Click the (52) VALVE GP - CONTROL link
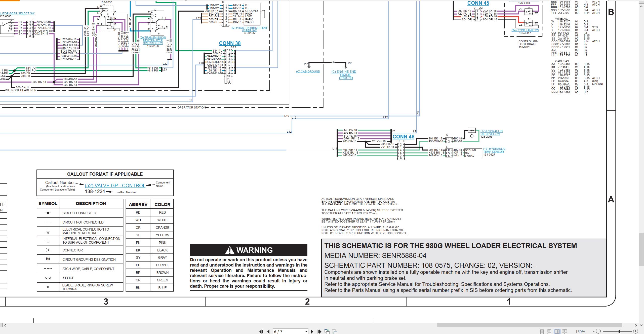 [115, 185]
